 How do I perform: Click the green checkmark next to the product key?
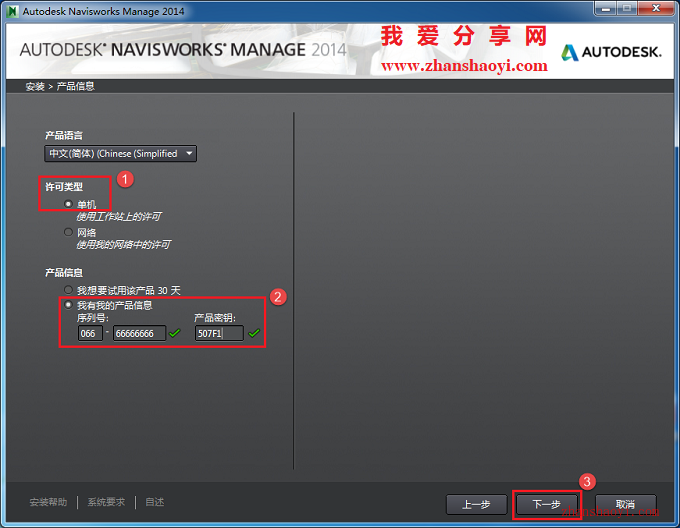click(x=254, y=333)
